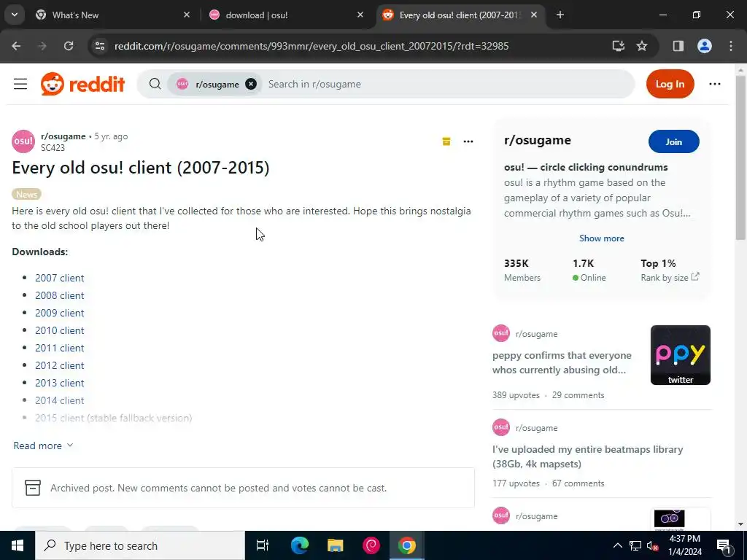Click the Reddit logo
The image size is (747, 560).
tap(83, 85)
